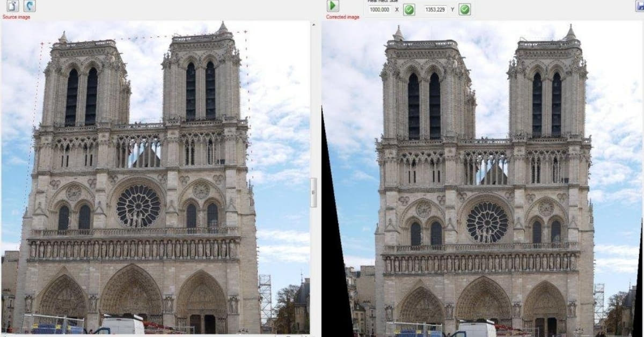Viewport: 644px width, 337px height.
Task: Click the source image vertical scrollbar handle
Action: (313, 193)
